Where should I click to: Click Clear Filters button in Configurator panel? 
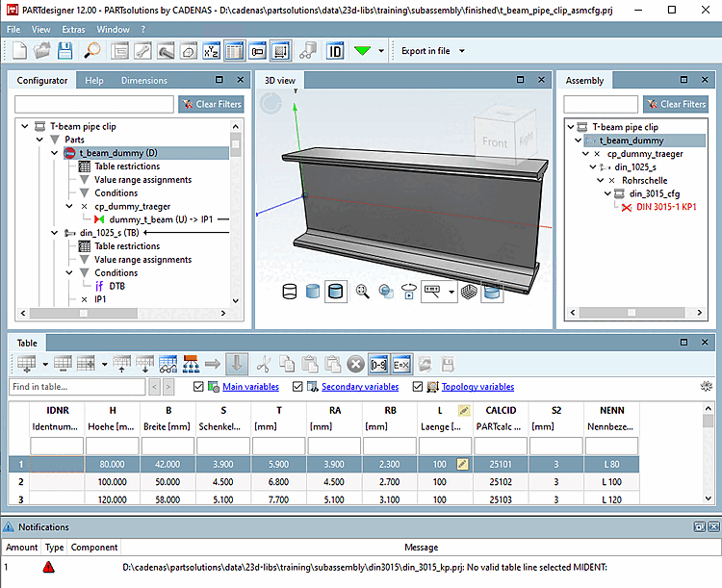click(x=211, y=104)
